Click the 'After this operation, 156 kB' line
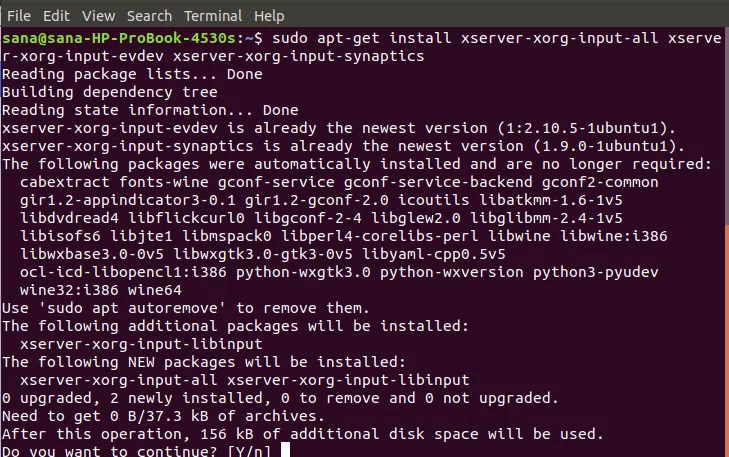 (303, 434)
